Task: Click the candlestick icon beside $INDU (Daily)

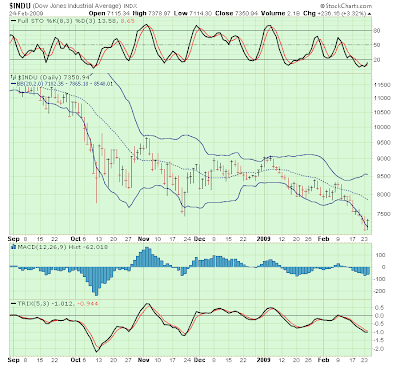Action: (13, 77)
